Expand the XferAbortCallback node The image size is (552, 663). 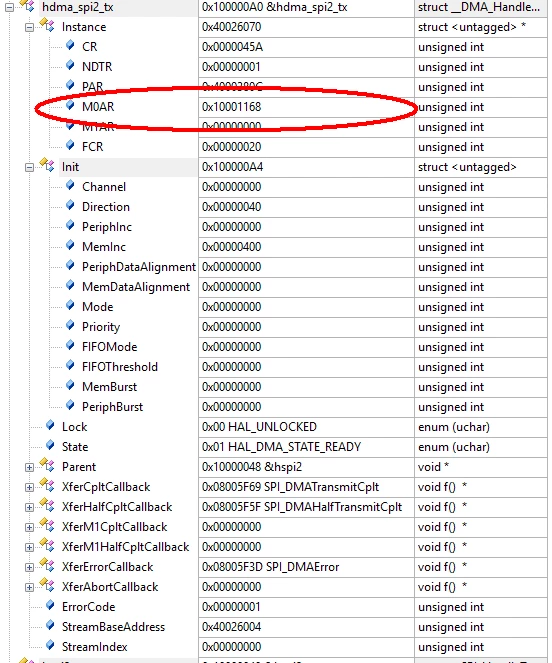click(29, 587)
